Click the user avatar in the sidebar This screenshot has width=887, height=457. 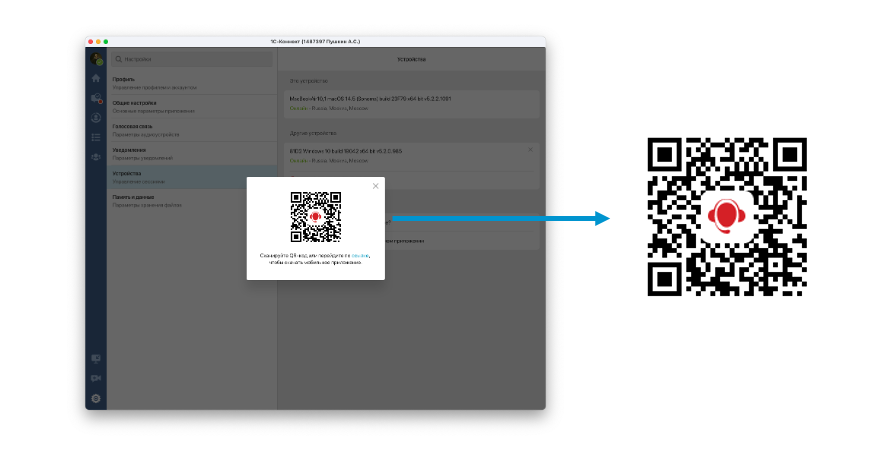click(96, 60)
